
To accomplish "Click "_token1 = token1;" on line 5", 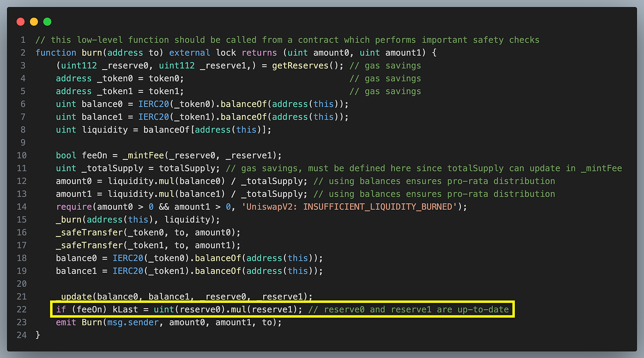I will point(141,91).
